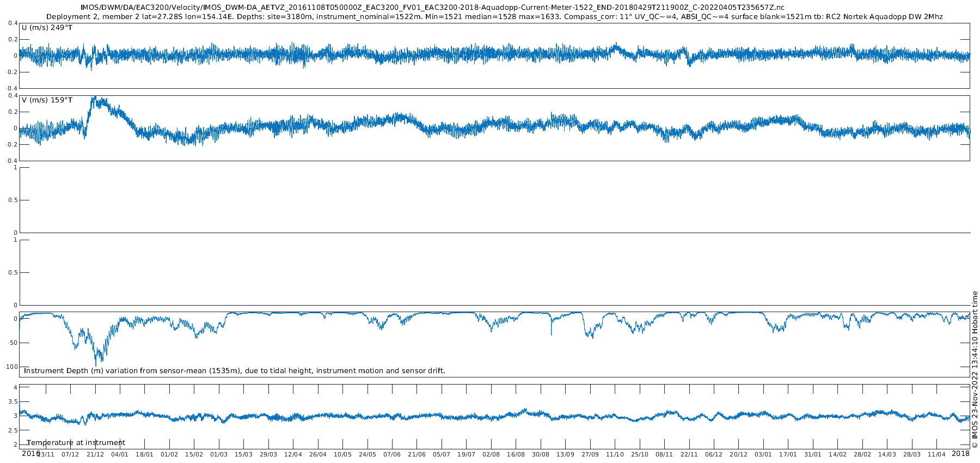Click the '16/08' date tick label
This screenshot has height=463, width=980.
tap(516, 454)
